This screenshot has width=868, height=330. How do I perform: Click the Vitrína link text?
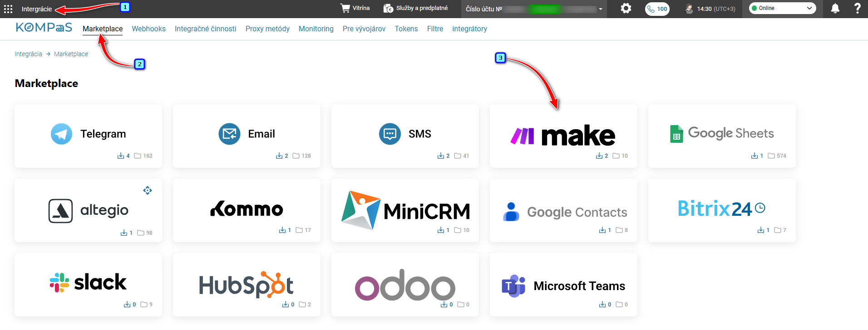361,8
